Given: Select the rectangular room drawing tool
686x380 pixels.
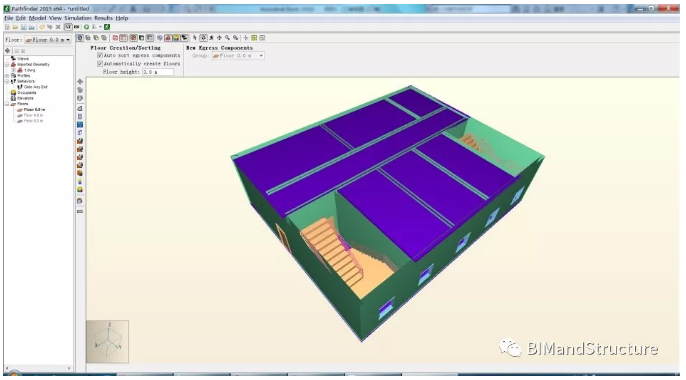Looking at the screenshot, I should [x=80, y=116].
